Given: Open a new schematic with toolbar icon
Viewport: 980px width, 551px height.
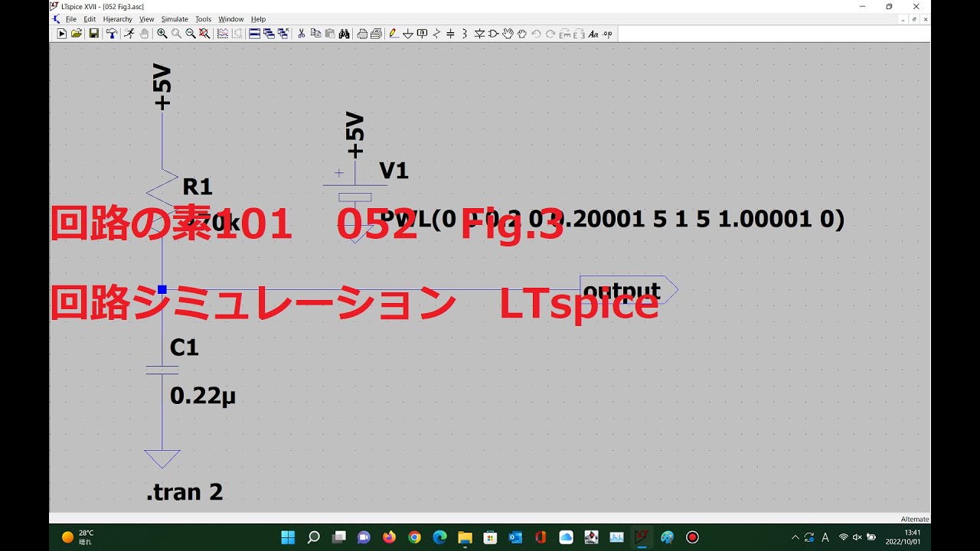Looking at the screenshot, I should 61,34.
